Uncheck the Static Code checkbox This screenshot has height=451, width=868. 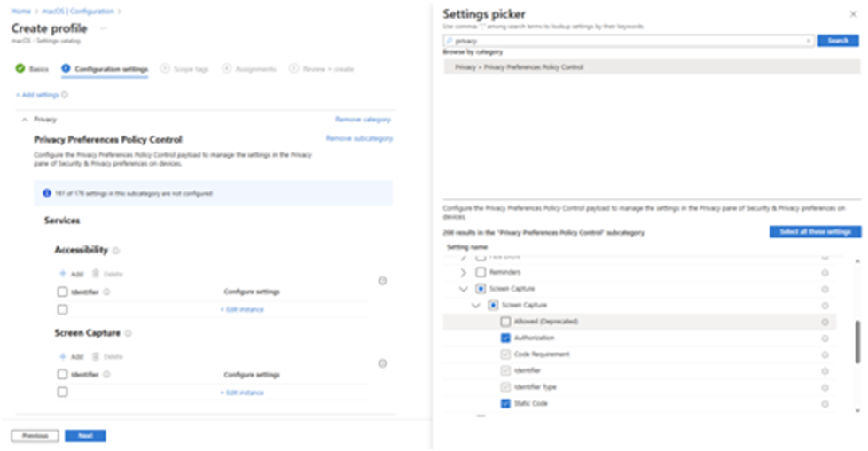pos(505,404)
